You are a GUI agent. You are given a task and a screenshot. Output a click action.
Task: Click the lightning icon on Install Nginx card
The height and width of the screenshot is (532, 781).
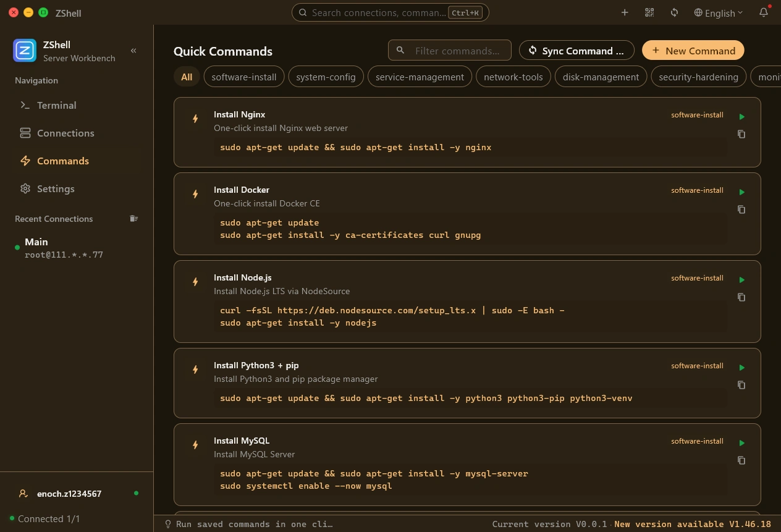[195, 119]
